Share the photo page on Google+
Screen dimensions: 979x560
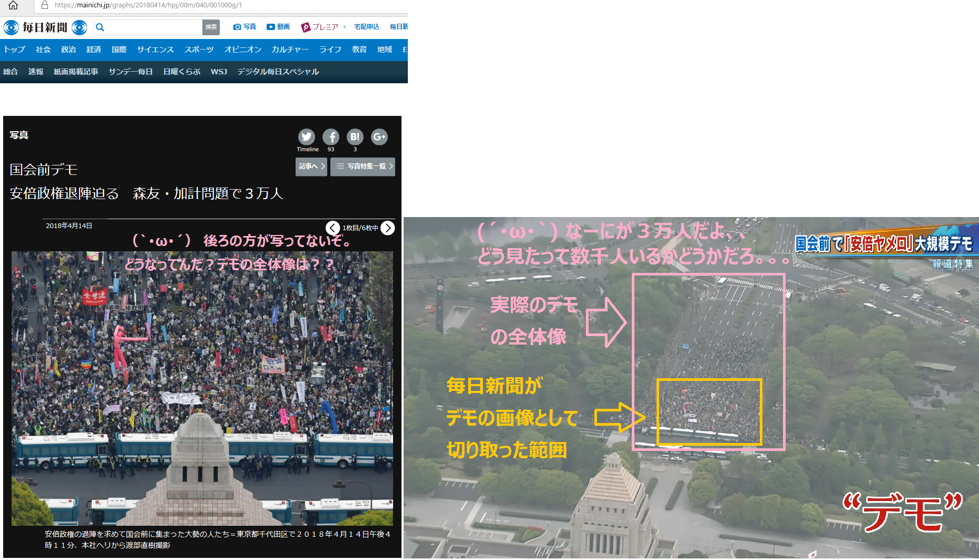379,137
